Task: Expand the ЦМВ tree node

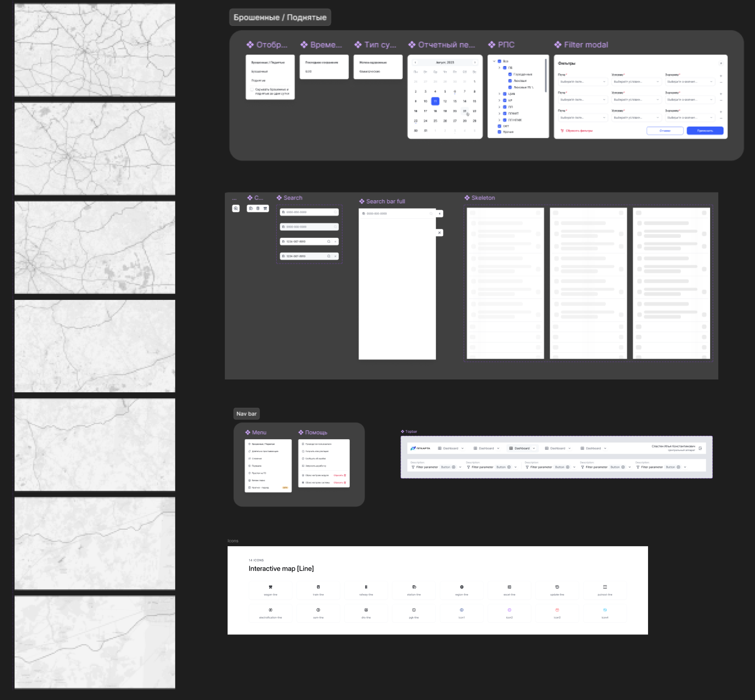Action: 499,94
